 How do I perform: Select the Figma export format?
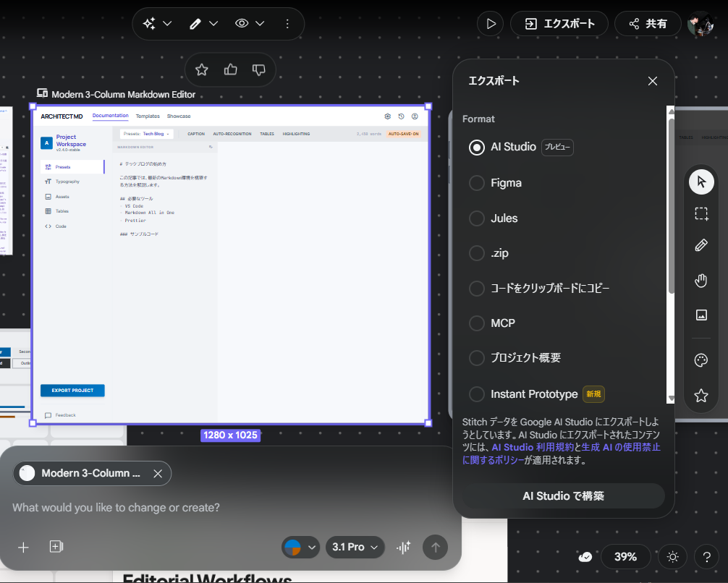point(477,183)
